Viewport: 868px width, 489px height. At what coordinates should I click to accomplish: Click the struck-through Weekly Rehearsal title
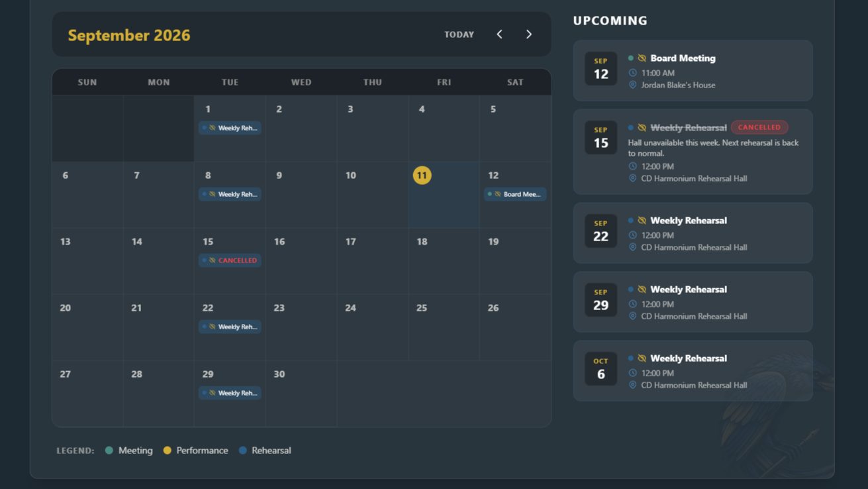[689, 128]
